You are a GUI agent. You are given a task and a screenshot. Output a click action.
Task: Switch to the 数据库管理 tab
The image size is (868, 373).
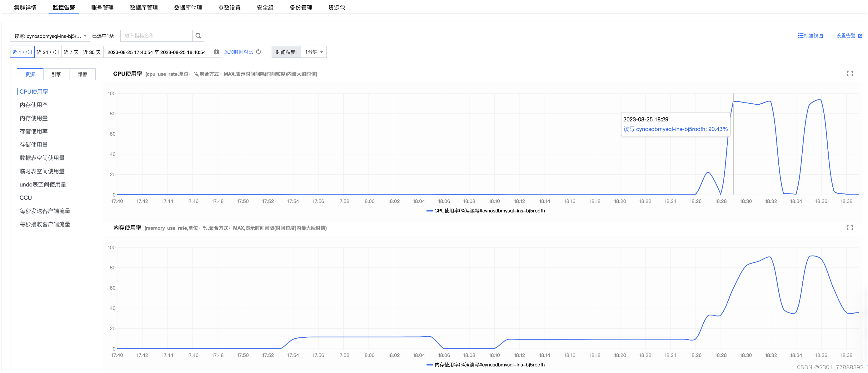(x=143, y=7)
